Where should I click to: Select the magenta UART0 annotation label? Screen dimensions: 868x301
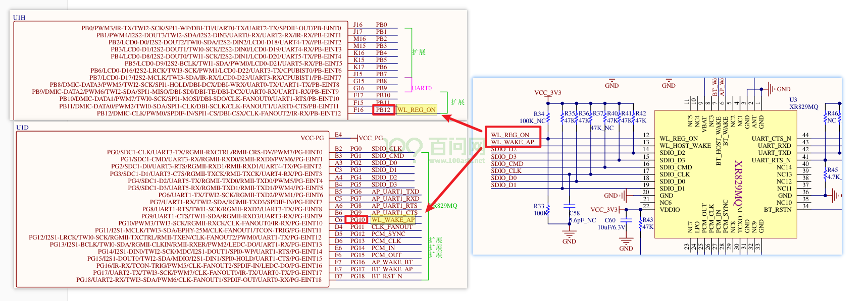pos(422,88)
